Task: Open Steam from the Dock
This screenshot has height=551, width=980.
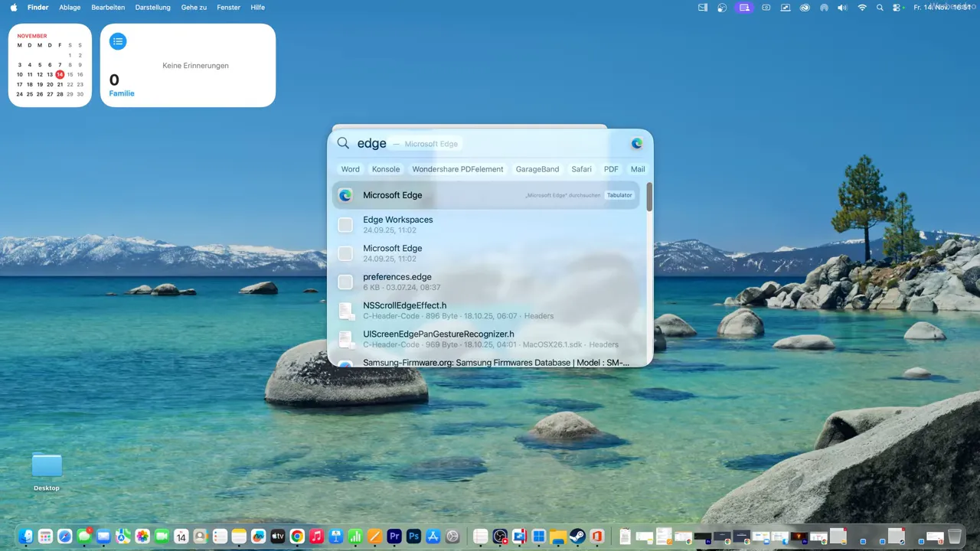Action: click(577, 536)
